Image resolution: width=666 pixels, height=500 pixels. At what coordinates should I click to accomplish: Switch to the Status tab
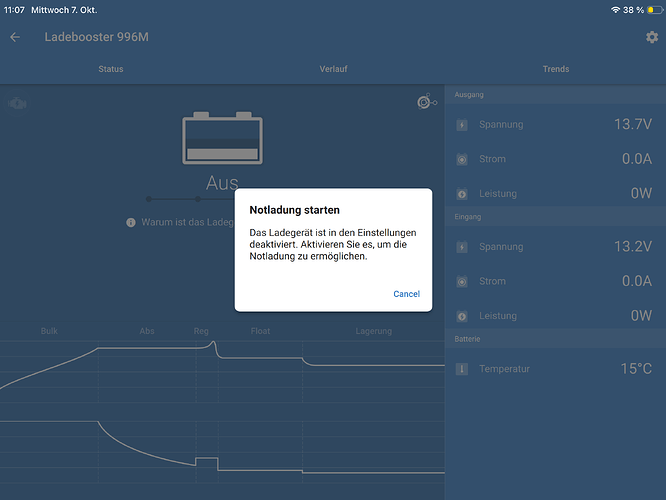111,69
